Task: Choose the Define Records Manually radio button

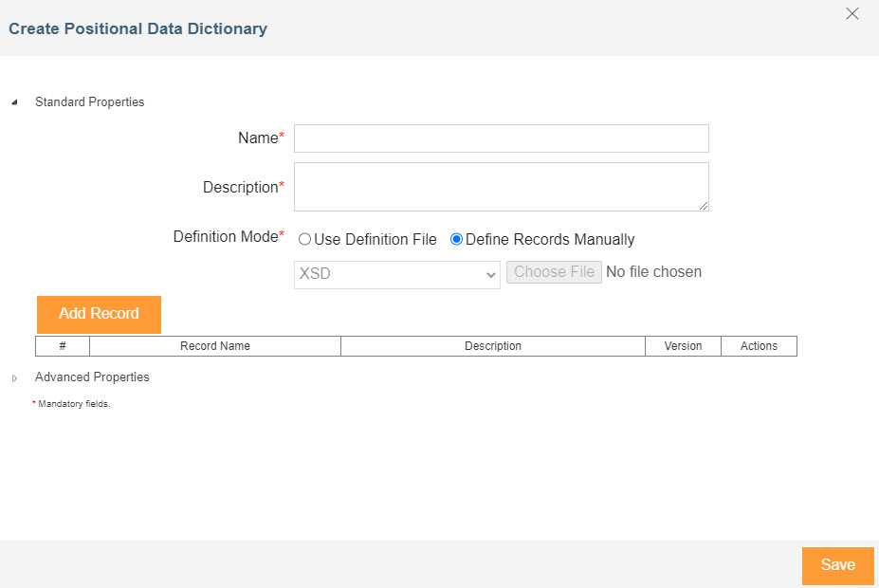Action: click(456, 240)
